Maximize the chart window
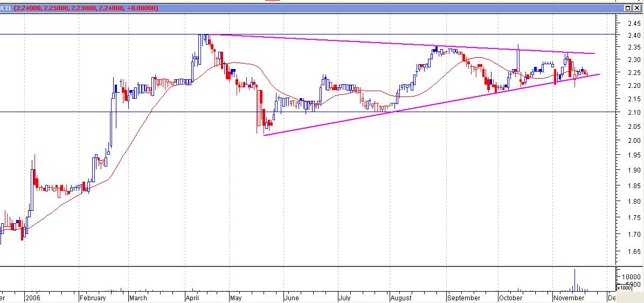The width and height of the screenshot is (644, 303). [x=628, y=8]
